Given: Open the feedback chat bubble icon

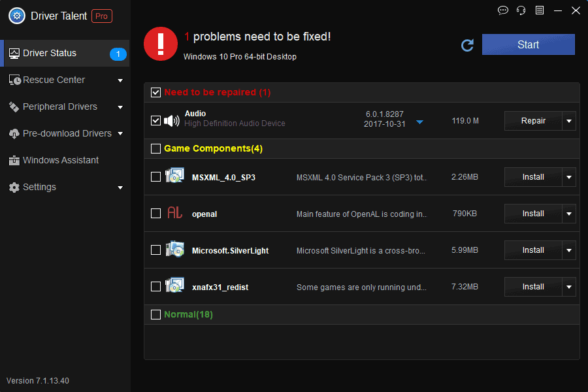Looking at the screenshot, I should (502, 10).
